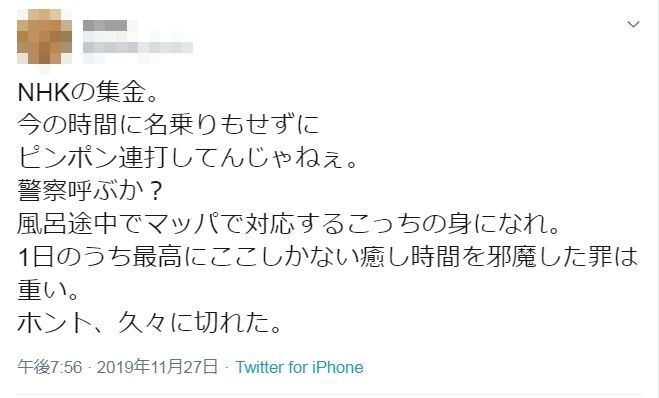Click the short line 重い。

[x=48, y=290]
